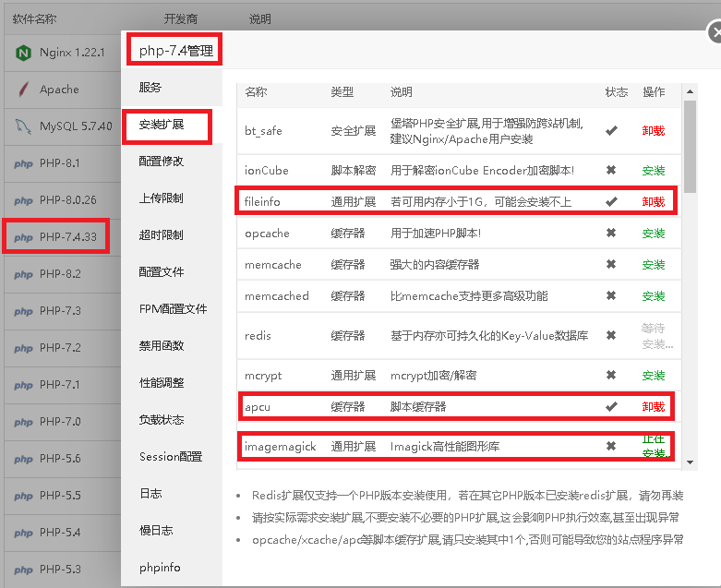Click the 开发商 column header
The height and width of the screenshot is (588, 721).
tap(181, 19)
